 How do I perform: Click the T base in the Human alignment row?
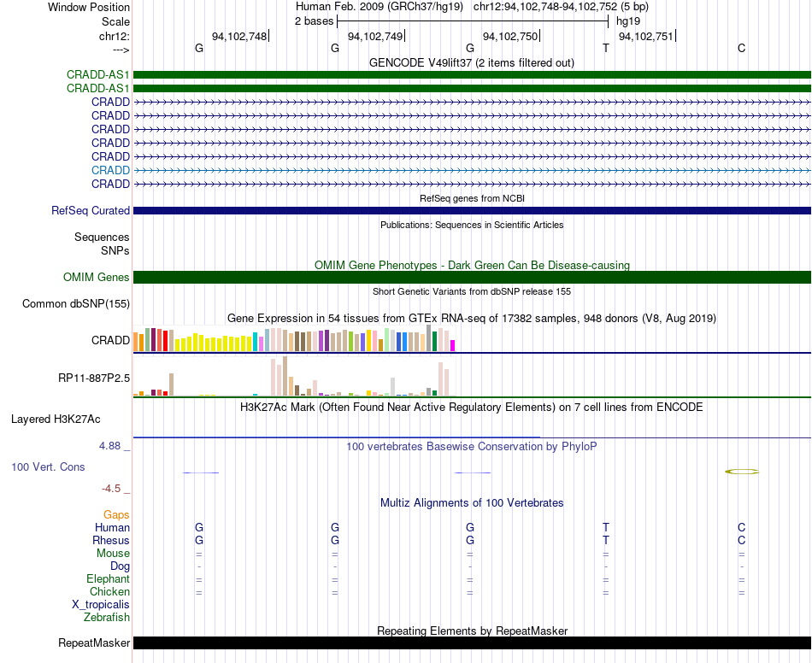click(x=606, y=527)
